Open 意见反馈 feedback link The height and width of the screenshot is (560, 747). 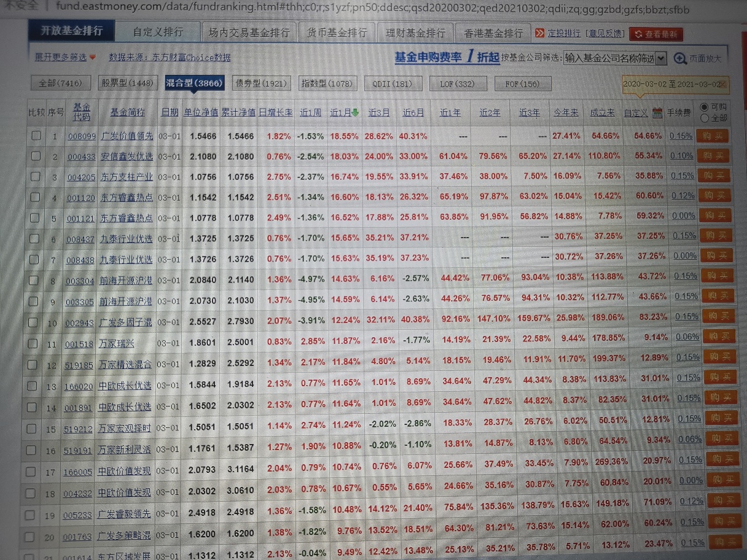click(604, 33)
